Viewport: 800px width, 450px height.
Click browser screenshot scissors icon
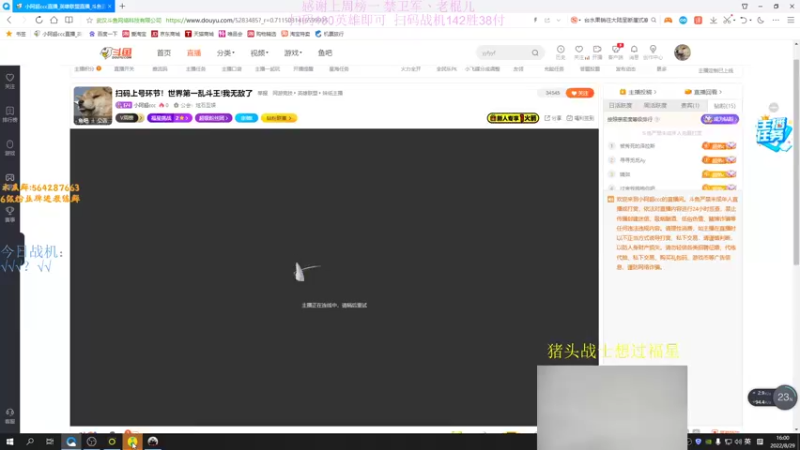[727, 20]
